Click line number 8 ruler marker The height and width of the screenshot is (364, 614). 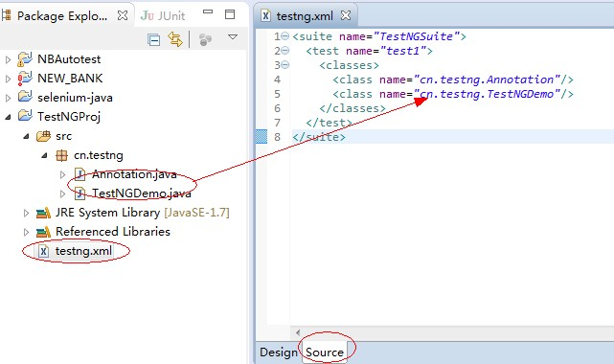262,137
